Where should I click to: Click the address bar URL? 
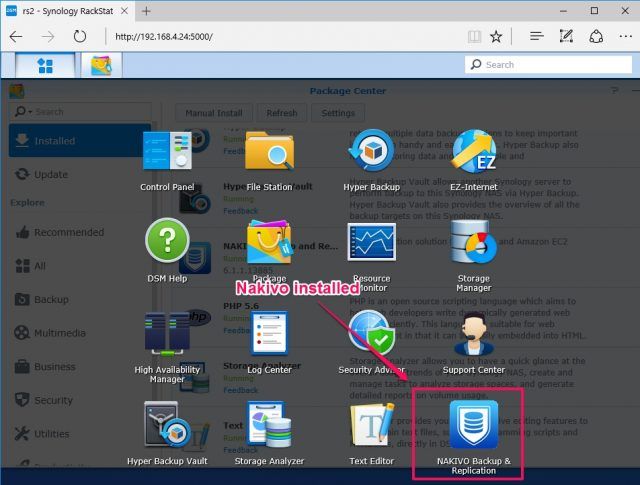(164, 37)
